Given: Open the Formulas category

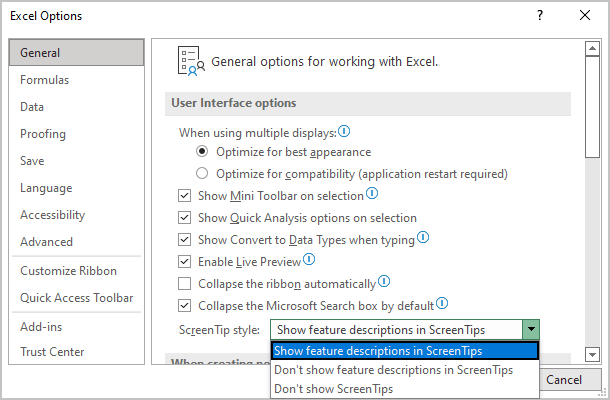Looking at the screenshot, I should click(77, 80).
